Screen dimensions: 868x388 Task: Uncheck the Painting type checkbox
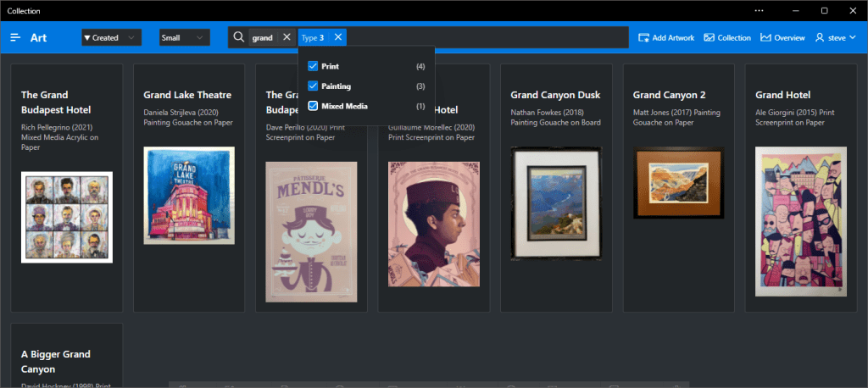pyautogui.click(x=313, y=86)
